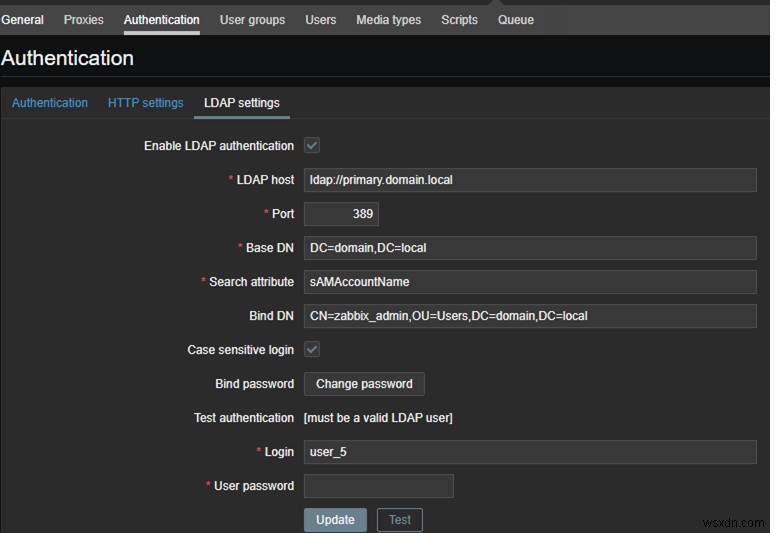Click the Port field showing 389

point(341,214)
